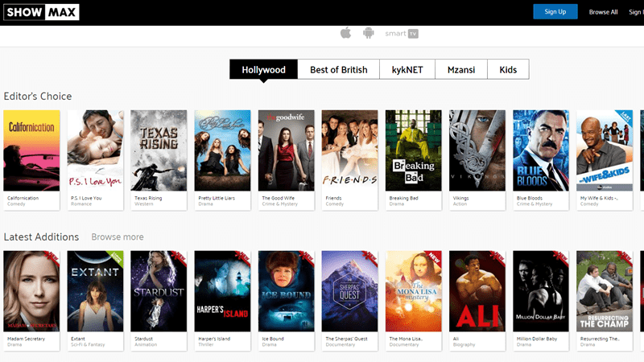This screenshot has width=644, height=362.
Task: Open the Madam Secretary poster
Action: point(31,291)
